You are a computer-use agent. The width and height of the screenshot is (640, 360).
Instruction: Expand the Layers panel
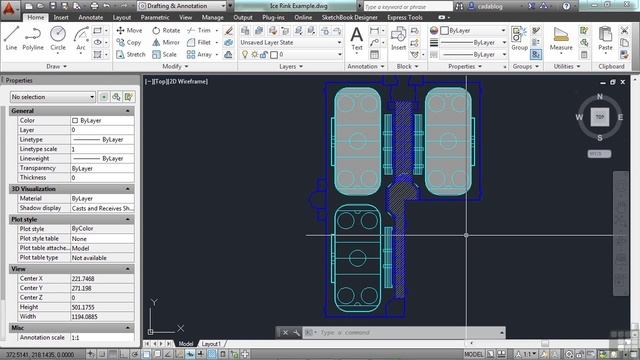click(291, 66)
